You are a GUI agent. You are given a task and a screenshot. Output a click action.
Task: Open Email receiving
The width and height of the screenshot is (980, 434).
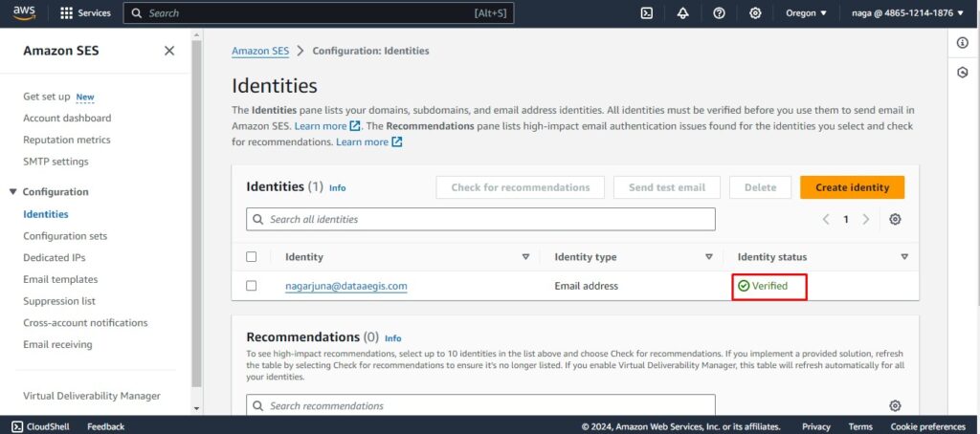coord(57,345)
